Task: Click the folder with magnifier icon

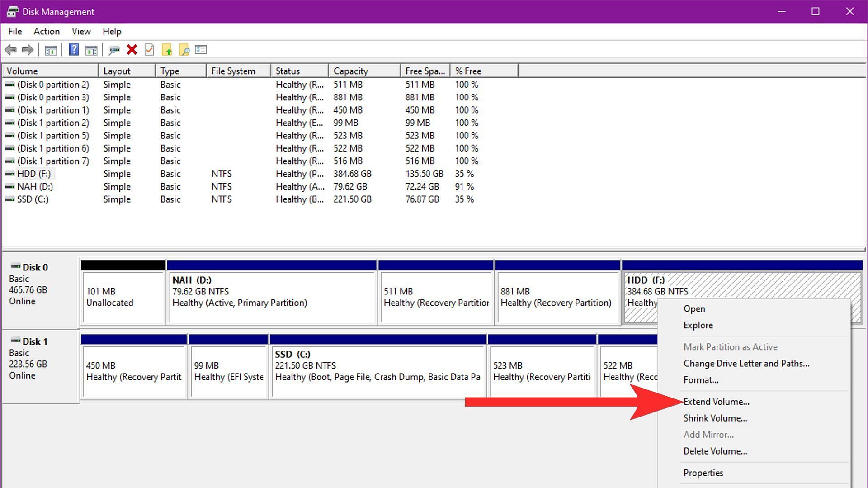Action: (x=184, y=50)
